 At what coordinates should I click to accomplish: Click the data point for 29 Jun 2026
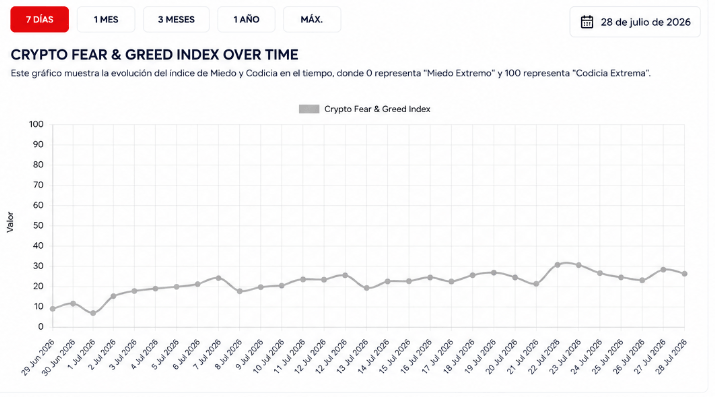(x=52, y=309)
